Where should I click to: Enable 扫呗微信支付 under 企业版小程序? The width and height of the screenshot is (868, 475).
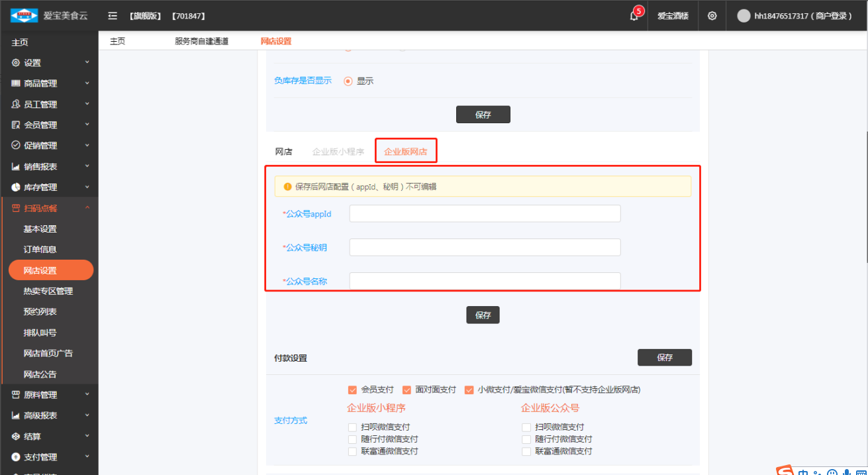tap(352, 427)
